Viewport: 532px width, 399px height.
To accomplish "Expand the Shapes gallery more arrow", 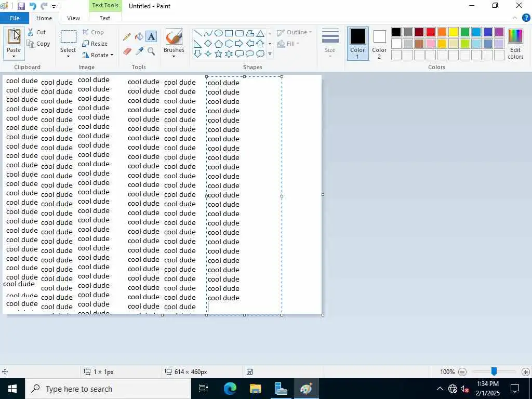I will click(270, 54).
